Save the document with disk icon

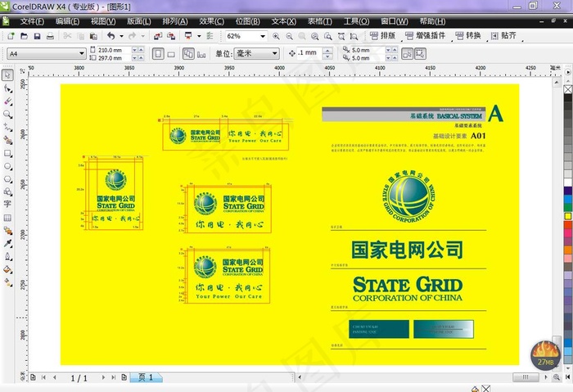point(37,36)
